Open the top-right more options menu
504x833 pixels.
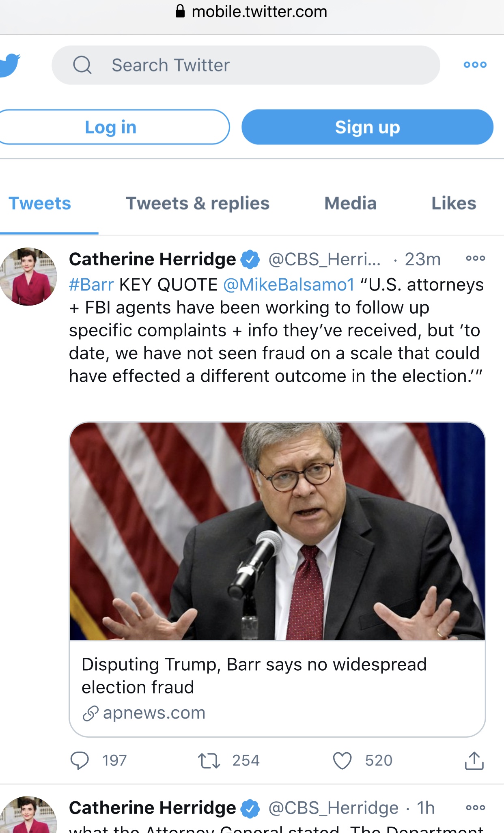pos(475,65)
